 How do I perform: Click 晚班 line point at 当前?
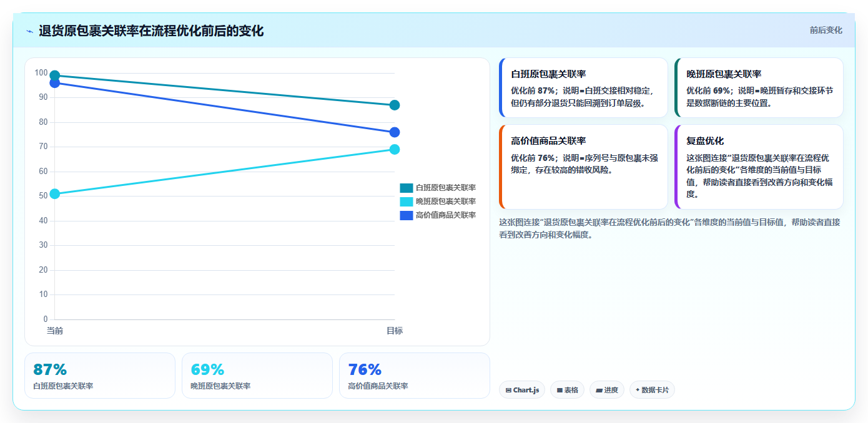(x=55, y=193)
